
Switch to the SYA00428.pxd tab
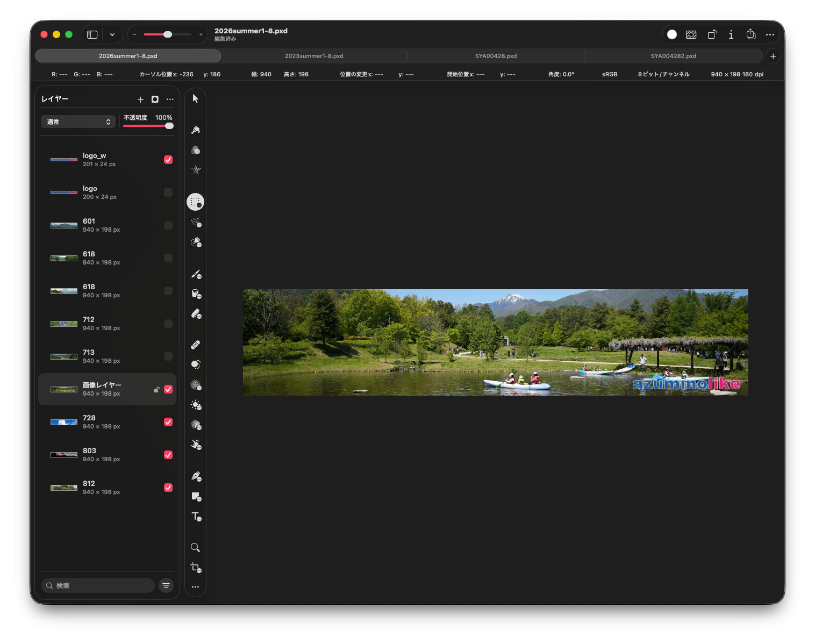[496, 56]
